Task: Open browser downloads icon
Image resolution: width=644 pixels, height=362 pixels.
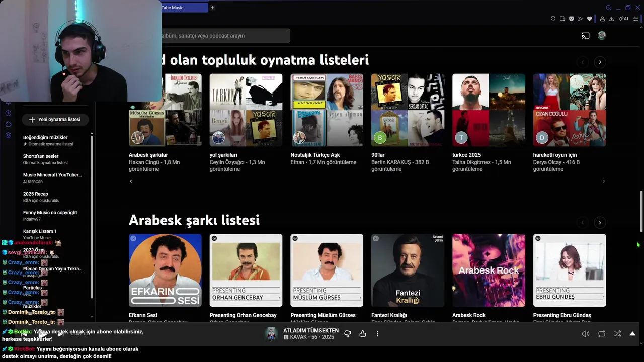Action: point(611,19)
